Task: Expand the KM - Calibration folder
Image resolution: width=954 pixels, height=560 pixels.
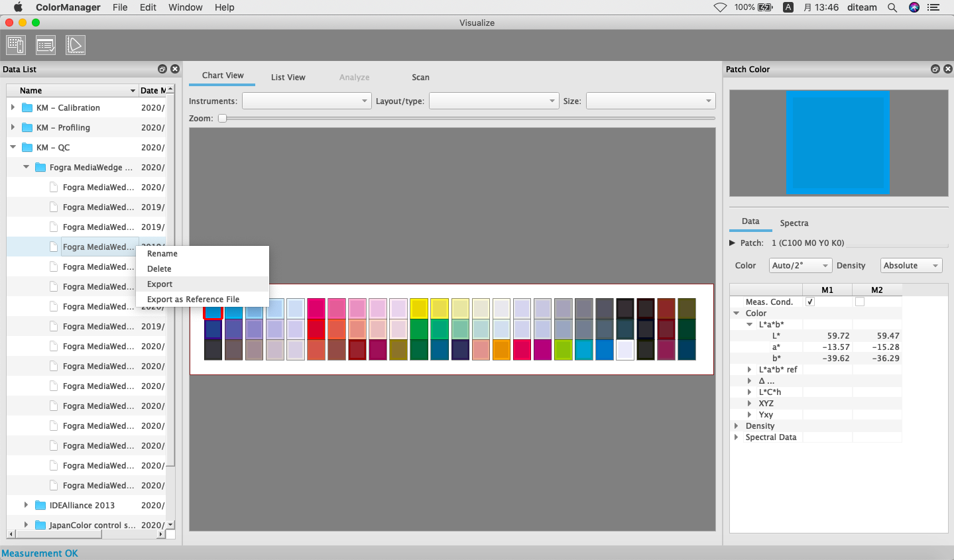Action: (13, 107)
